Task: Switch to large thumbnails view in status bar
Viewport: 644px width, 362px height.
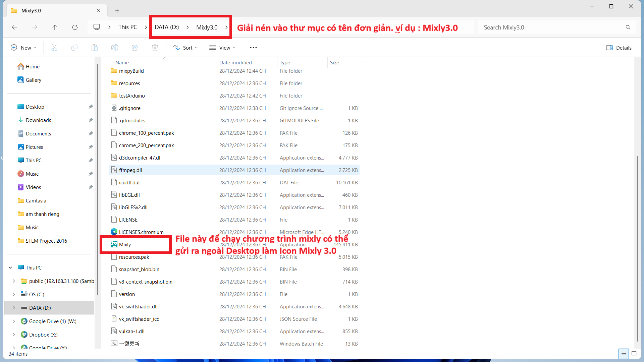Action: click(x=634, y=354)
